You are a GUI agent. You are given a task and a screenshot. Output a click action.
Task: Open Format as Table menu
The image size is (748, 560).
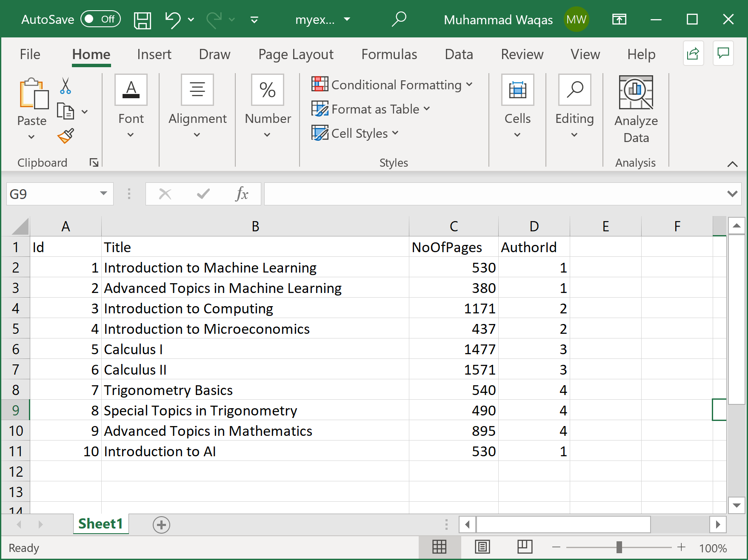371,109
